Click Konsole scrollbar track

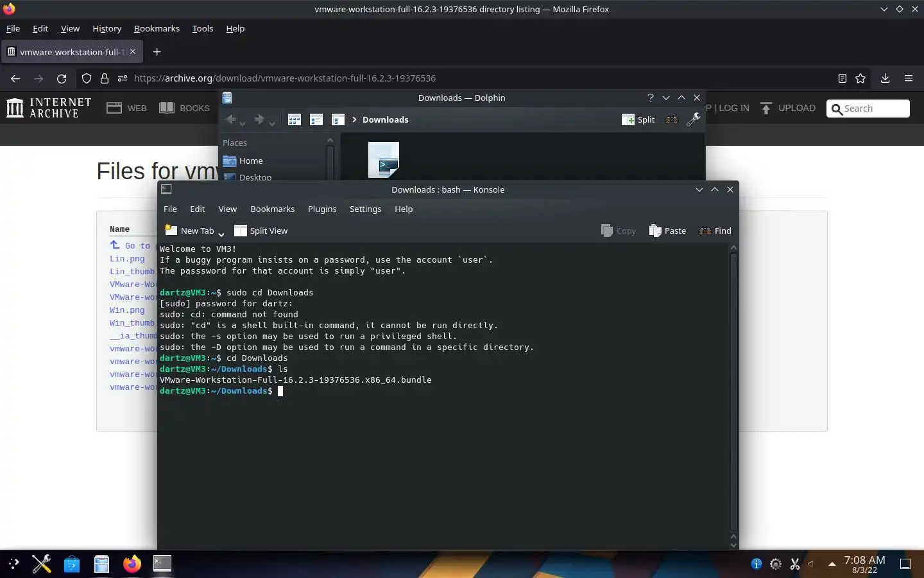click(733, 392)
